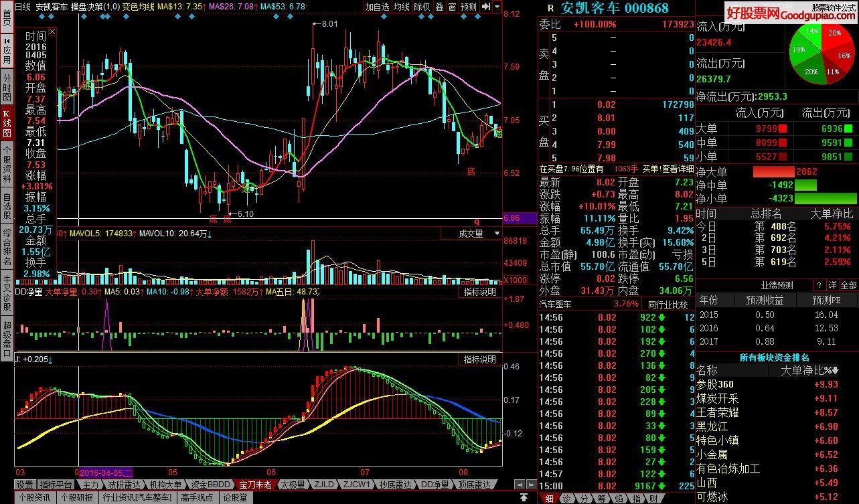
Task: Click the question mark button by 业绩预测
Action: (819, 285)
